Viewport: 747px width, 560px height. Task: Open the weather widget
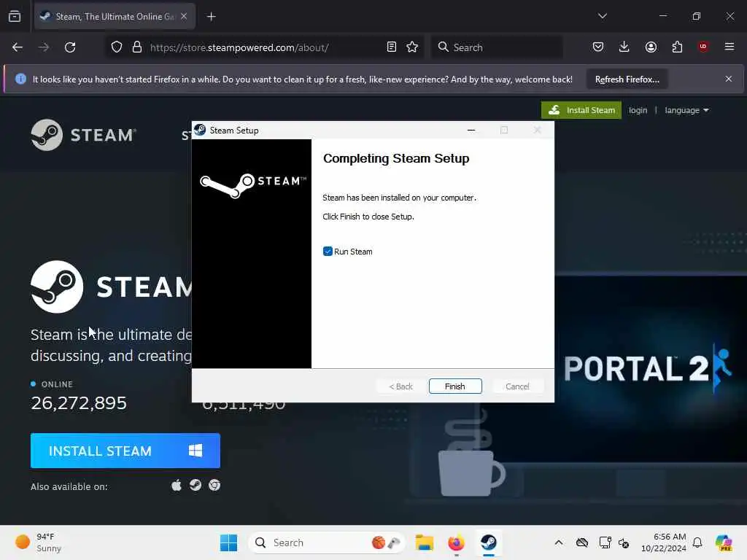coord(38,542)
